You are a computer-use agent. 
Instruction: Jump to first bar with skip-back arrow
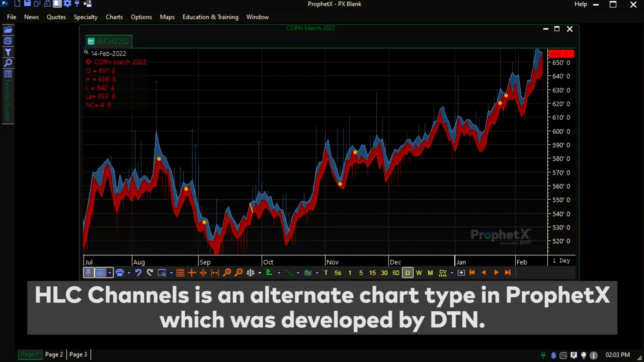click(472, 273)
